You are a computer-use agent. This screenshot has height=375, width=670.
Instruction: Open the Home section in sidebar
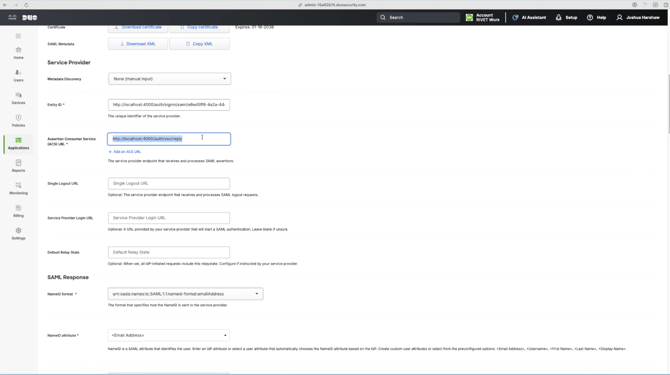[18, 53]
